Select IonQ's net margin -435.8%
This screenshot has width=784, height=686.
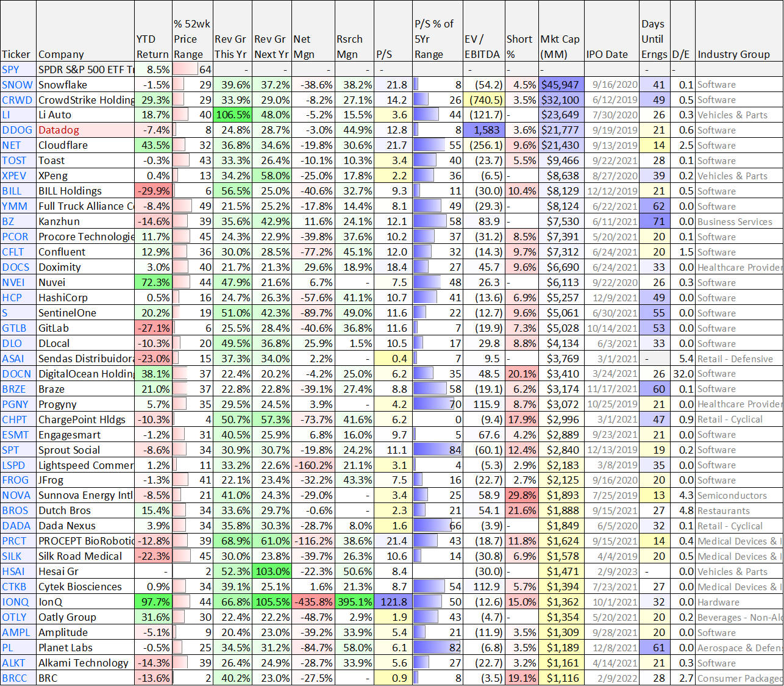click(x=313, y=602)
